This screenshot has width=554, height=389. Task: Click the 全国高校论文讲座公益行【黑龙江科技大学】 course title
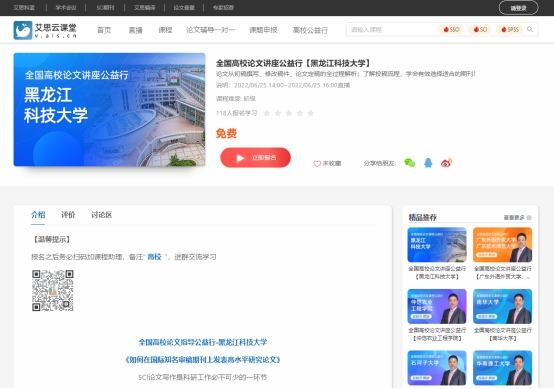[x=294, y=64]
